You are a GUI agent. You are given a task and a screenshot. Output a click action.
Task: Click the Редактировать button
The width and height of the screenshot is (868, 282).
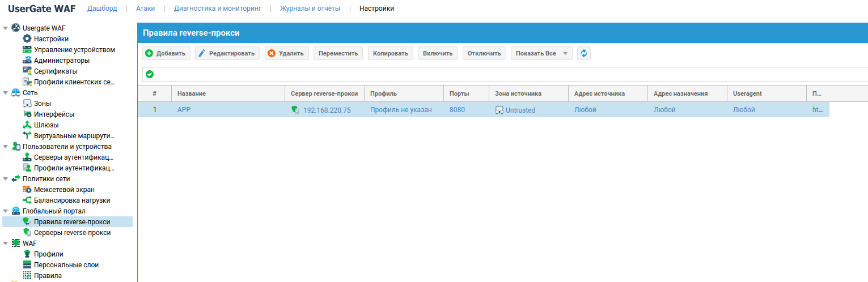[227, 53]
